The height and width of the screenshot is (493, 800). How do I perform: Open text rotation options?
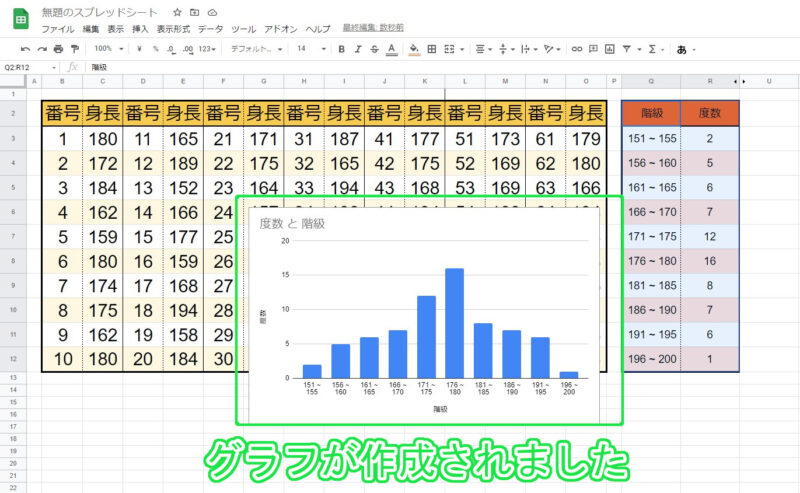[x=552, y=49]
